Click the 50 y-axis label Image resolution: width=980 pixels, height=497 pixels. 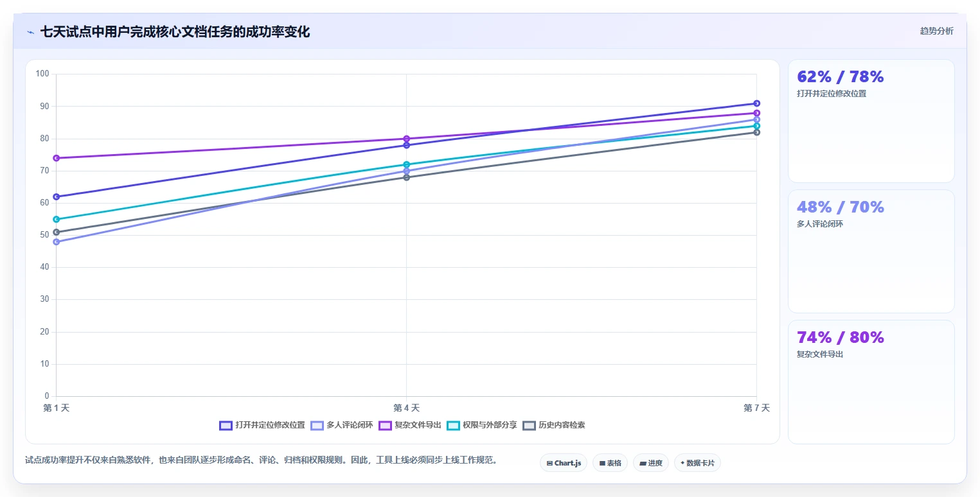pos(44,235)
